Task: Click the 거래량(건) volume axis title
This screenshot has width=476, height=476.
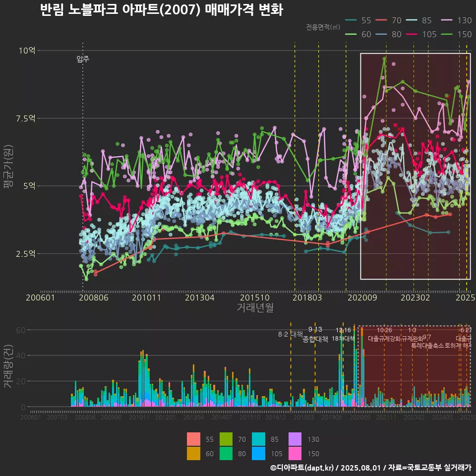Action: tap(8, 366)
